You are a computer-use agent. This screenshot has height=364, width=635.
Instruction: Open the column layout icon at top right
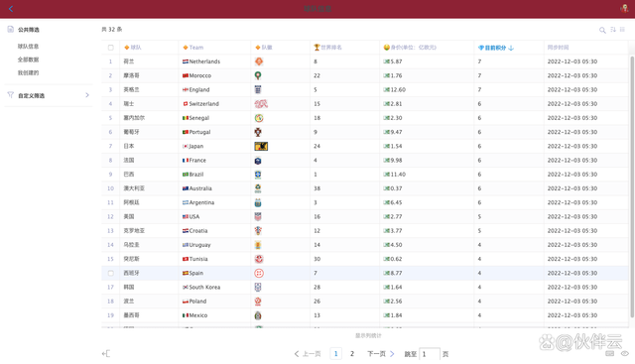pos(622,30)
